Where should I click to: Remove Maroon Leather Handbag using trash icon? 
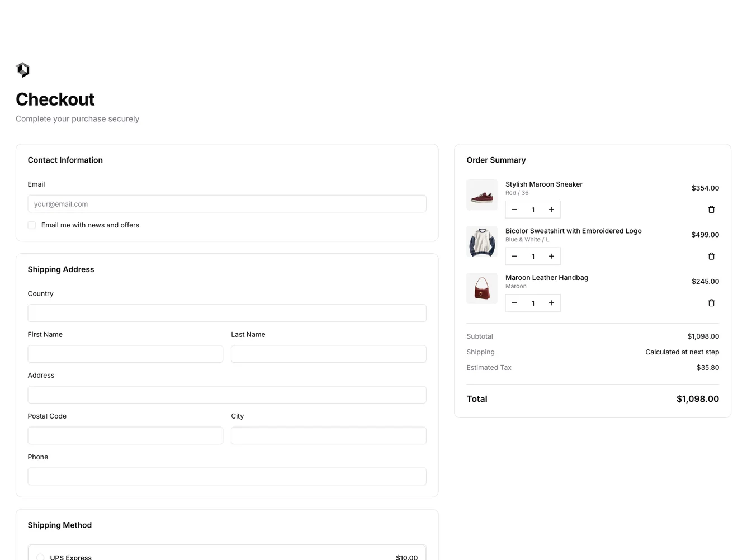[x=711, y=303]
